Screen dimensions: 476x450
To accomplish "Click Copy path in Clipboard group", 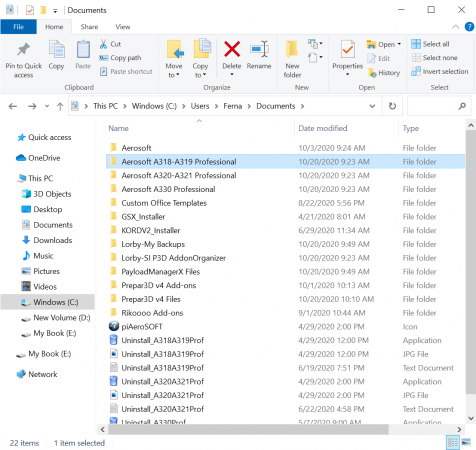I will 120,58.
